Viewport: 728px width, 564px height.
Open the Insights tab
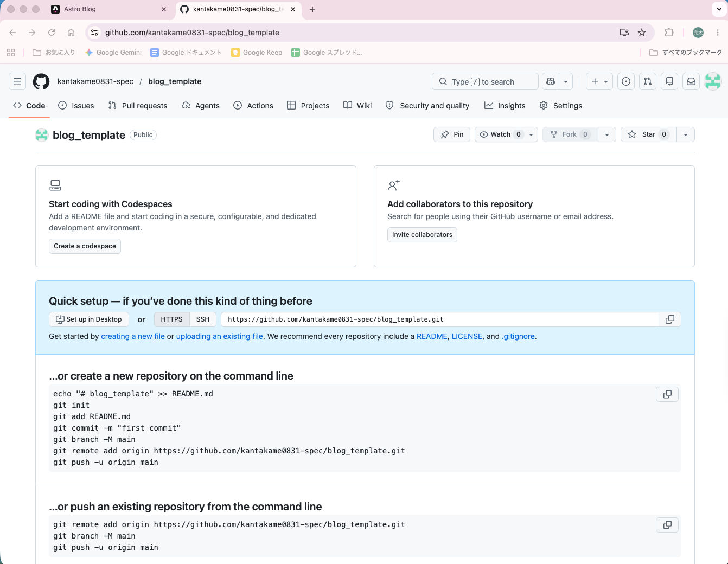505,106
